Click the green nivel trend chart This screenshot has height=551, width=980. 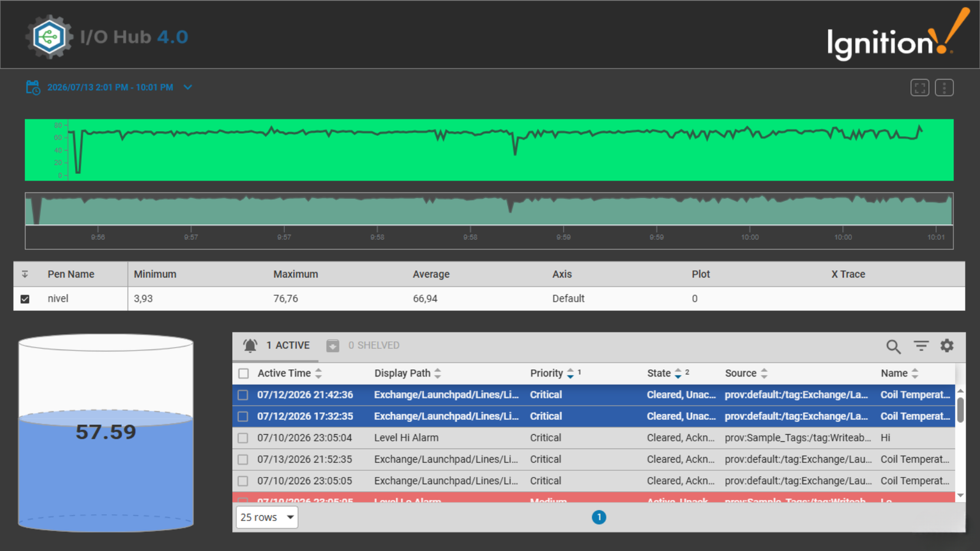[489, 150]
